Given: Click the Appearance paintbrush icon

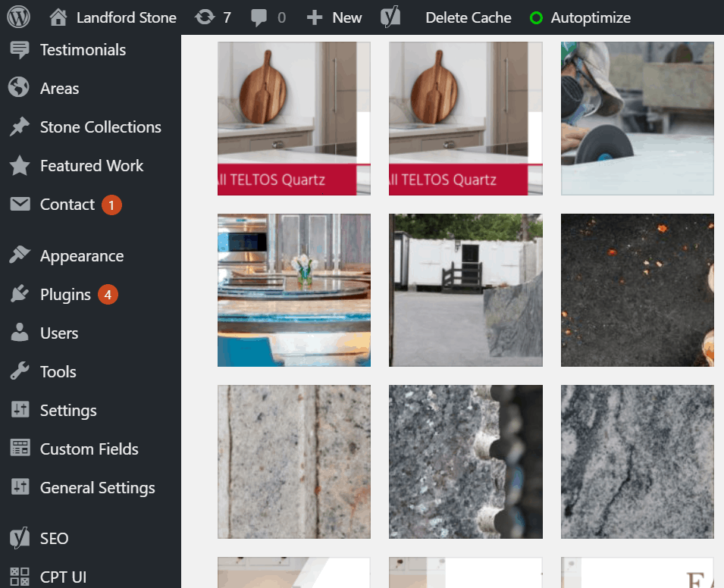Looking at the screenshot, I should tap(20, 255).
